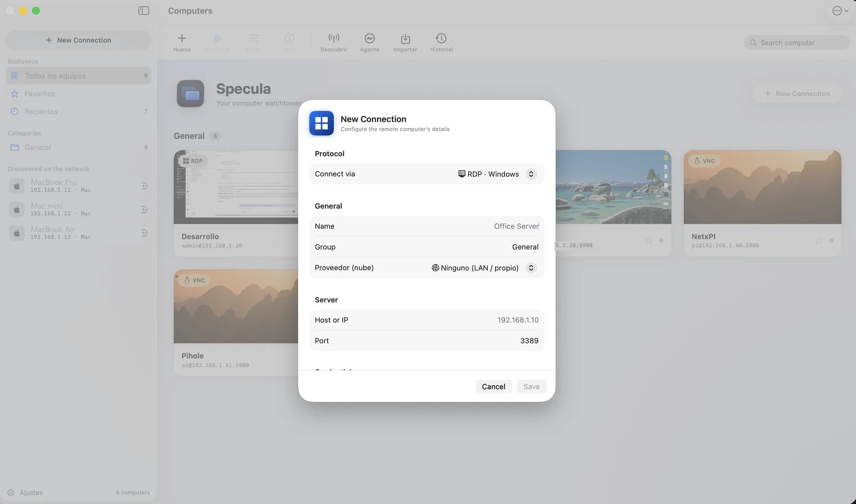The height and width of the screenshot is (504, 856).
Task: Click the Port field showing 3389
Action: point(427,340)
